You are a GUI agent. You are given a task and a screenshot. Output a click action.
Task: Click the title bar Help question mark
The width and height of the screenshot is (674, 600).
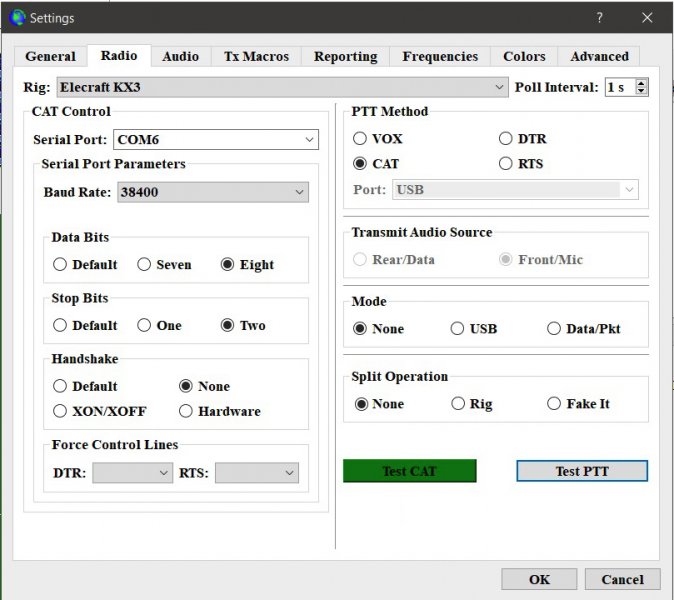point(600,18)
